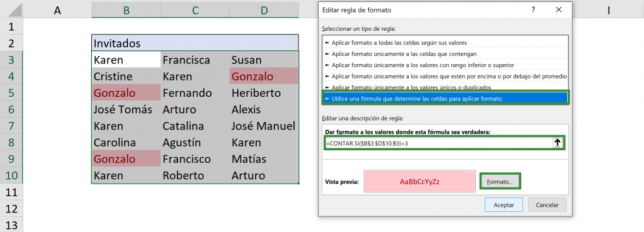
Task: Select row 9 header
Action: [x=11, y=160]
